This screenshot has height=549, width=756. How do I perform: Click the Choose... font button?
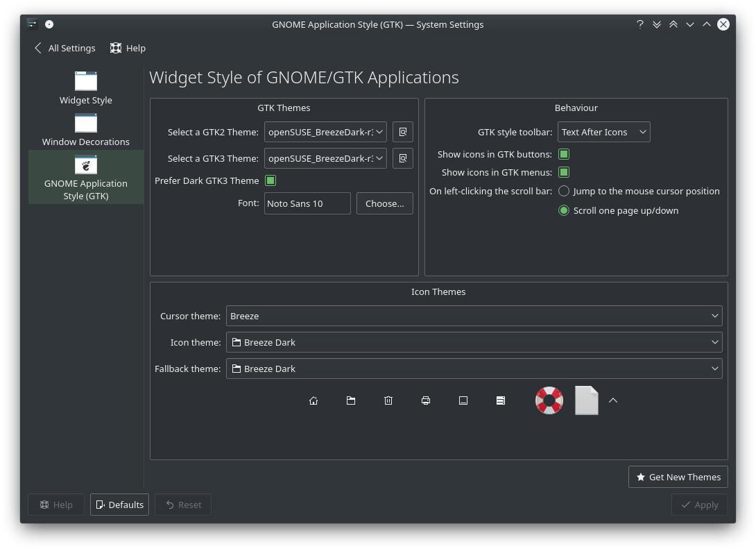pos(385,203)
